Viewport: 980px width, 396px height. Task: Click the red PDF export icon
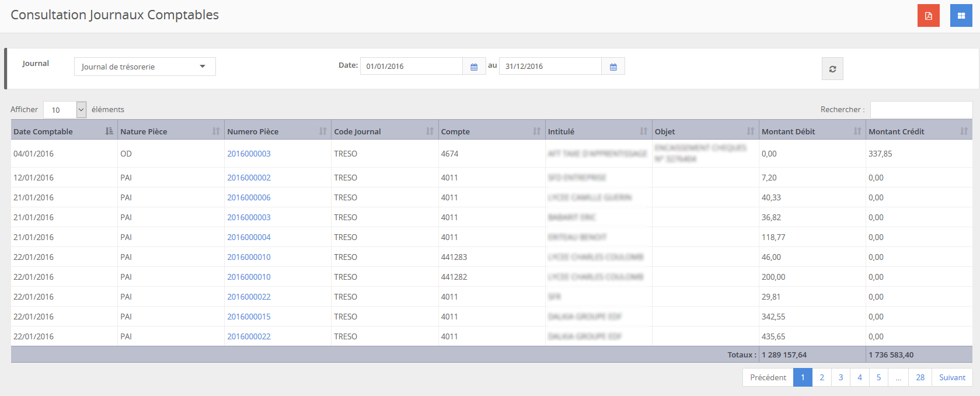928,16
